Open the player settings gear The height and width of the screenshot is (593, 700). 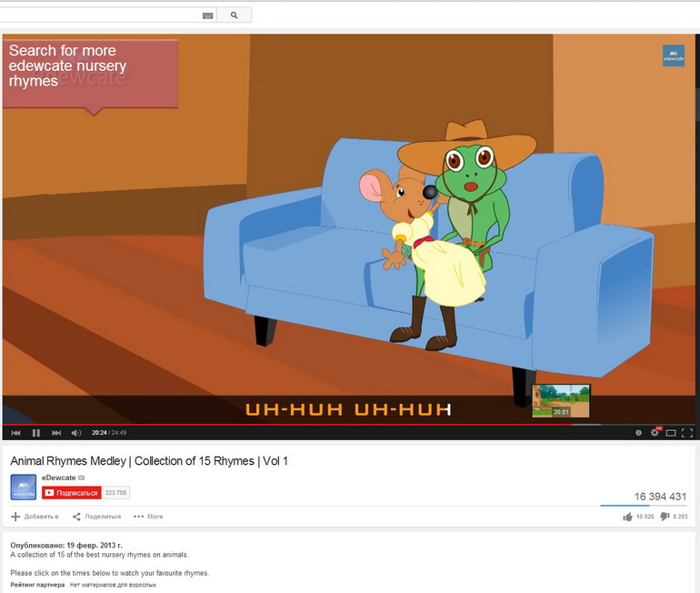pyautogui.click(x=654, y=433)
